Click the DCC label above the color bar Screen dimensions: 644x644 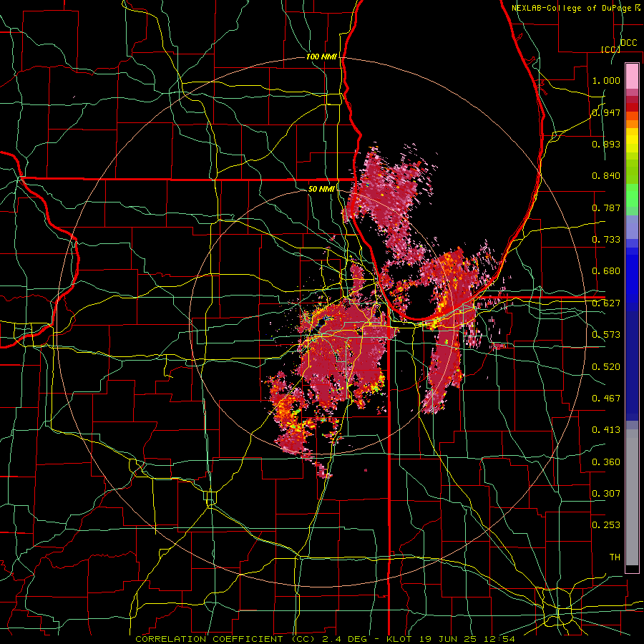click(629, 42)
